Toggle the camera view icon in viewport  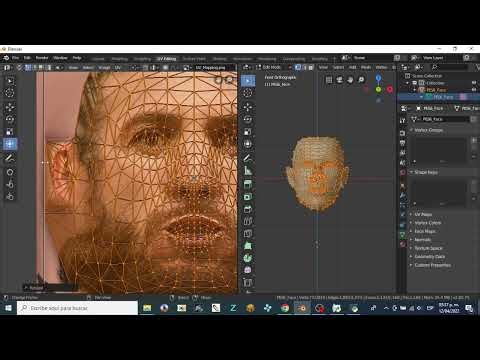tap(340, 80)
